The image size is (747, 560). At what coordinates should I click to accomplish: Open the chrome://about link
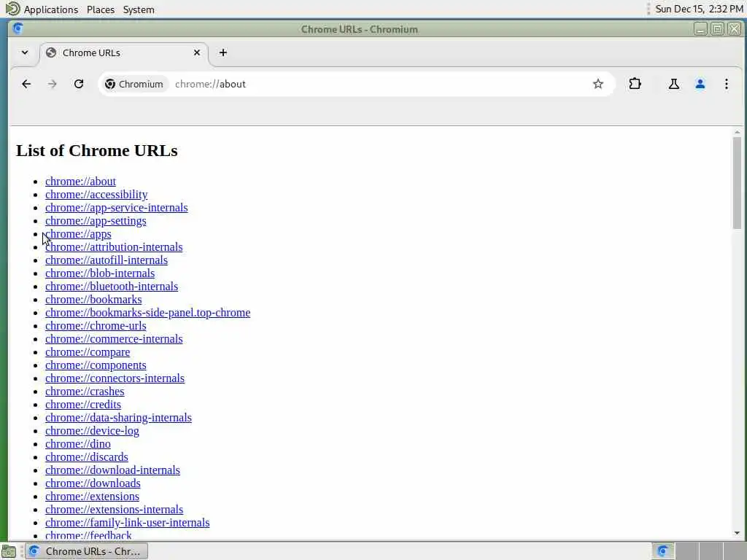click(80, 182)
